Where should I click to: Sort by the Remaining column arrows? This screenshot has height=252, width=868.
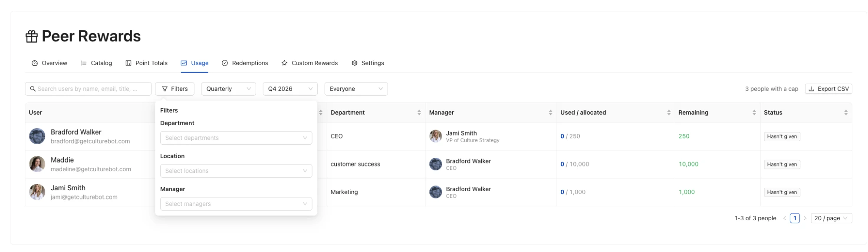(x=754, y=113)
